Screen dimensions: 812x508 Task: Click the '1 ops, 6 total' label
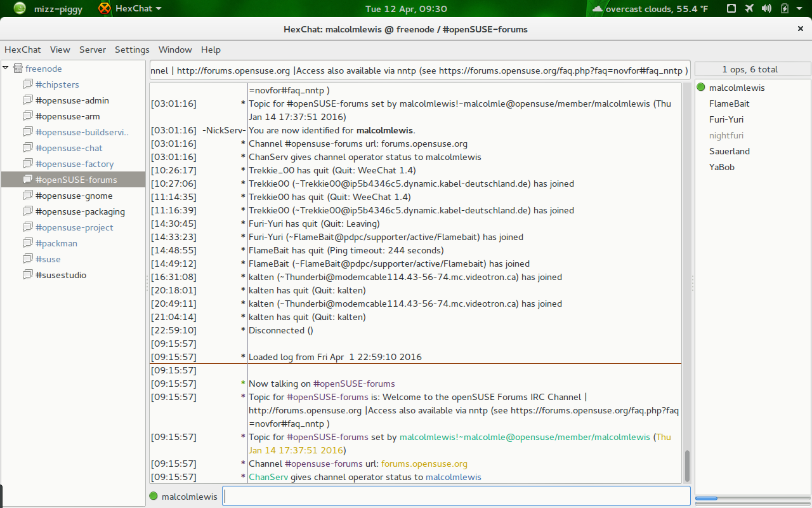point(750,69)
